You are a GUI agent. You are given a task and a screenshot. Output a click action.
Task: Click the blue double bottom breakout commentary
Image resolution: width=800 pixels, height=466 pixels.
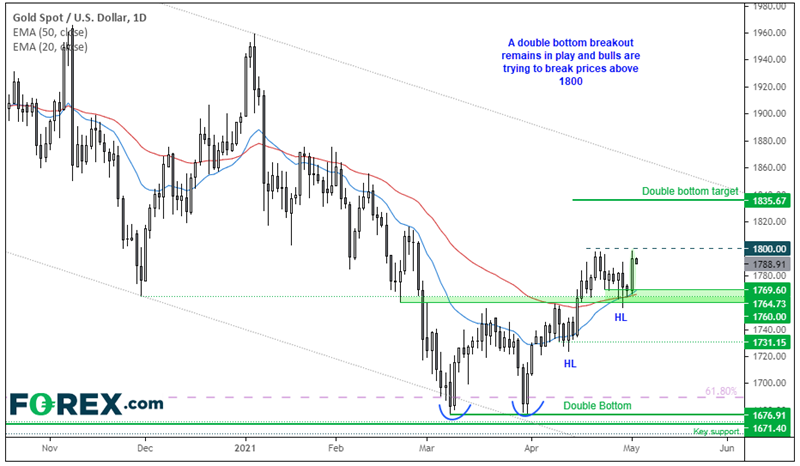(x=570, y=62)
